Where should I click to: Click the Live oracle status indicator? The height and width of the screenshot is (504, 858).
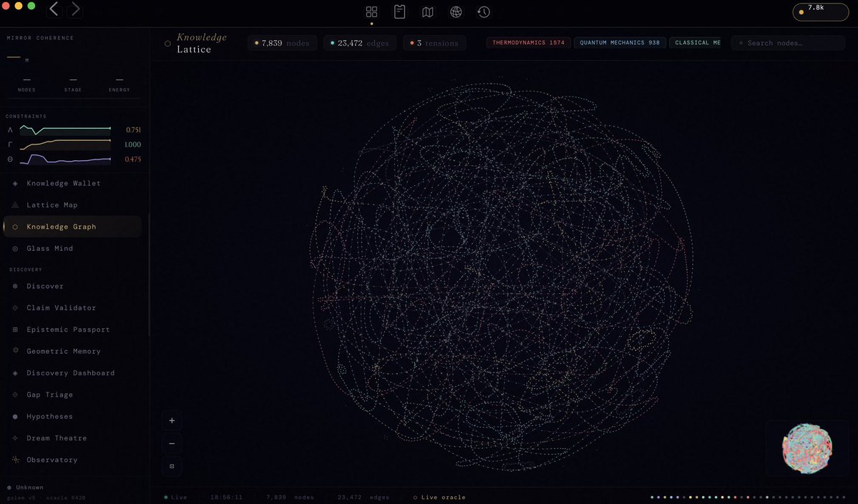[439, 498]
